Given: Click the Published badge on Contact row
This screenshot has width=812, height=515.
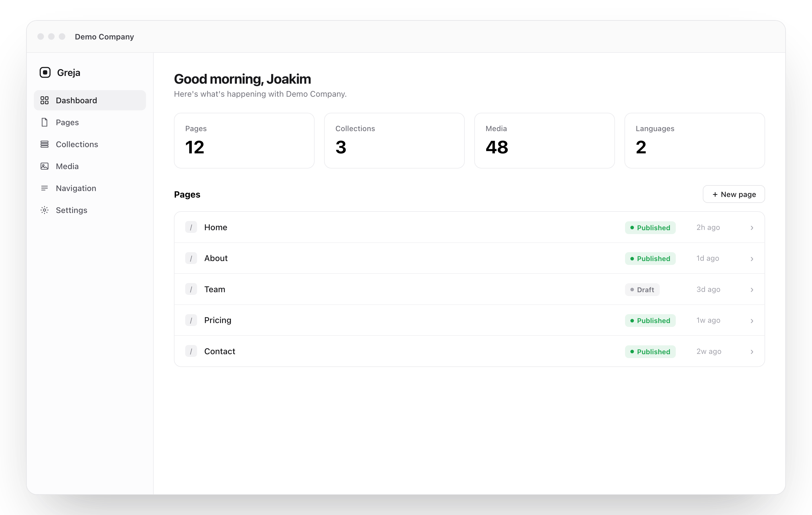Looking at the screenshot, I should pyautogui.click(x=650, y=352).
